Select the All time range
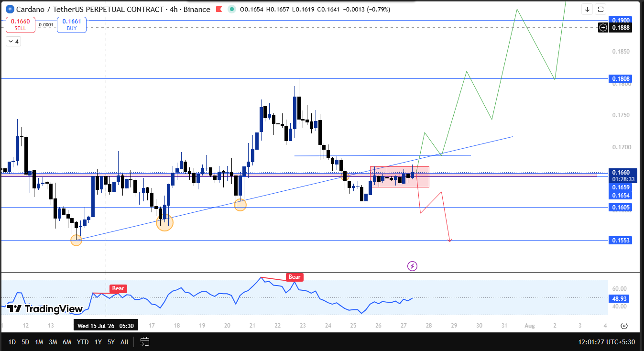The width and height of the screenshot is (644, 351). click(x=124, y=342)
